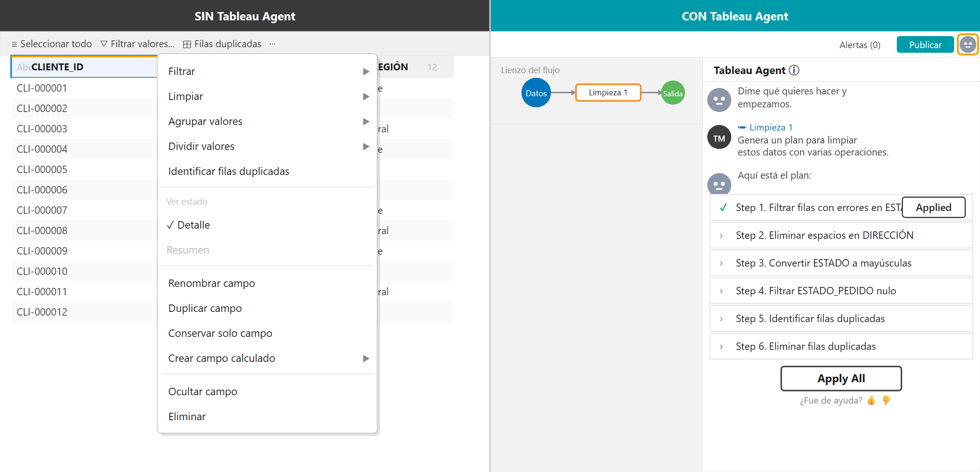980x472 pixels.
Task: Choose Identificar filas duplicadas menu entry
Action: [x=267, y=171]
